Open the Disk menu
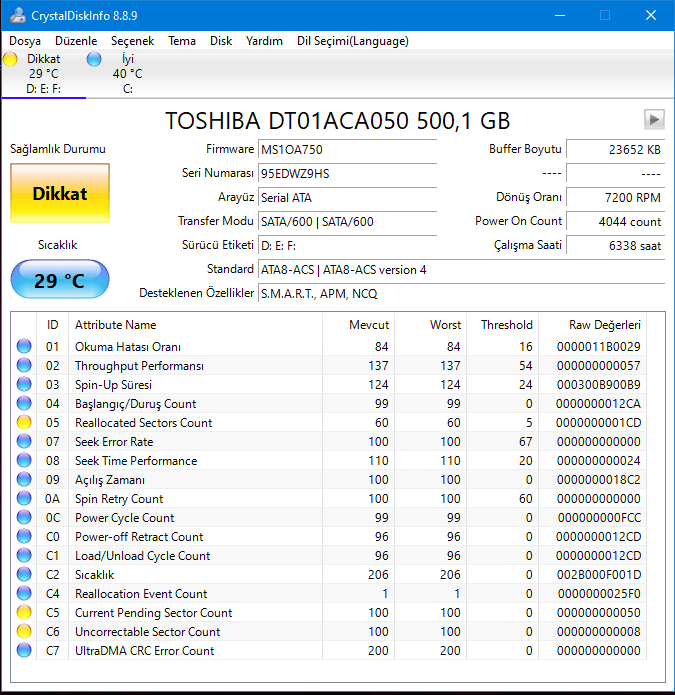The width and height of the screenshot is (675, 695). point(221,41)
